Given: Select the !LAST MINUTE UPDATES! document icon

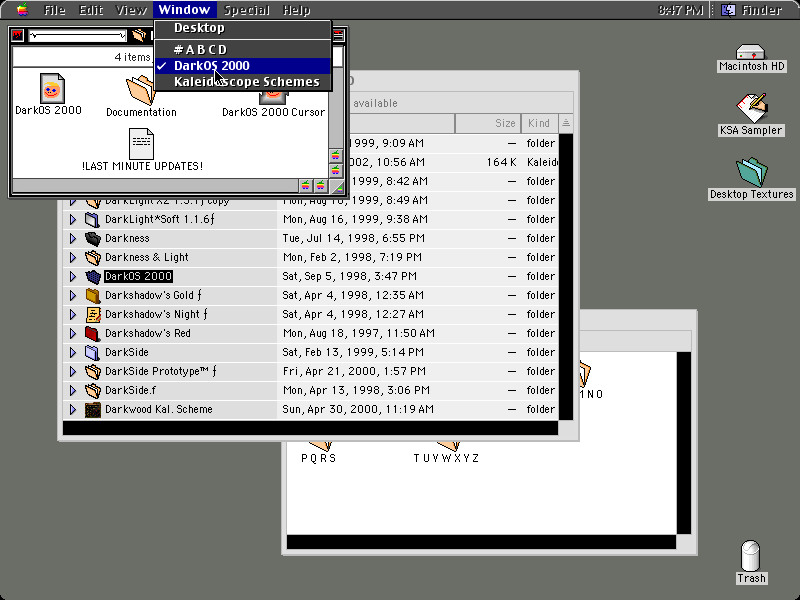Looking at the screenshot, I should [141, 143].
